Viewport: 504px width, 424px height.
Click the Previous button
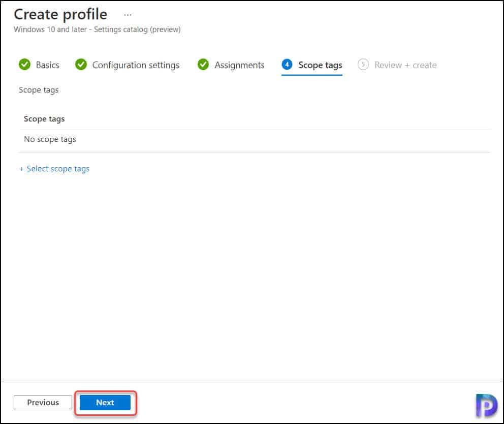43,402
